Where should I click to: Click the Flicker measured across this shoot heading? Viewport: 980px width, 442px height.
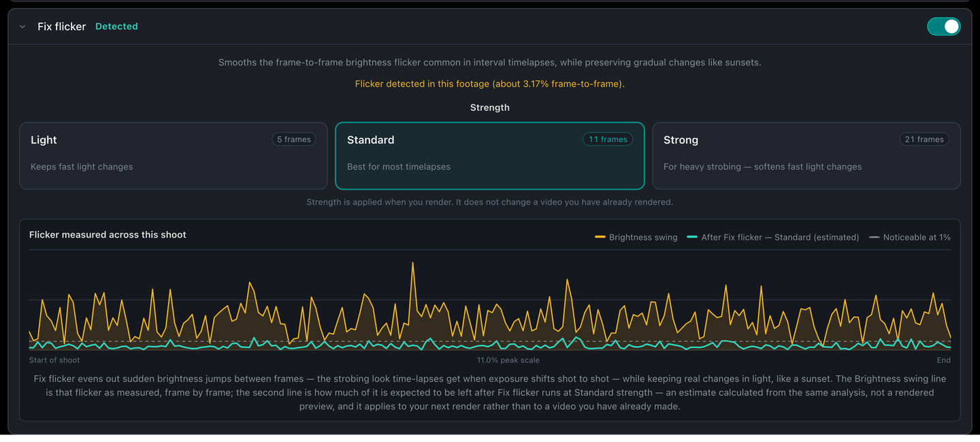108,235
